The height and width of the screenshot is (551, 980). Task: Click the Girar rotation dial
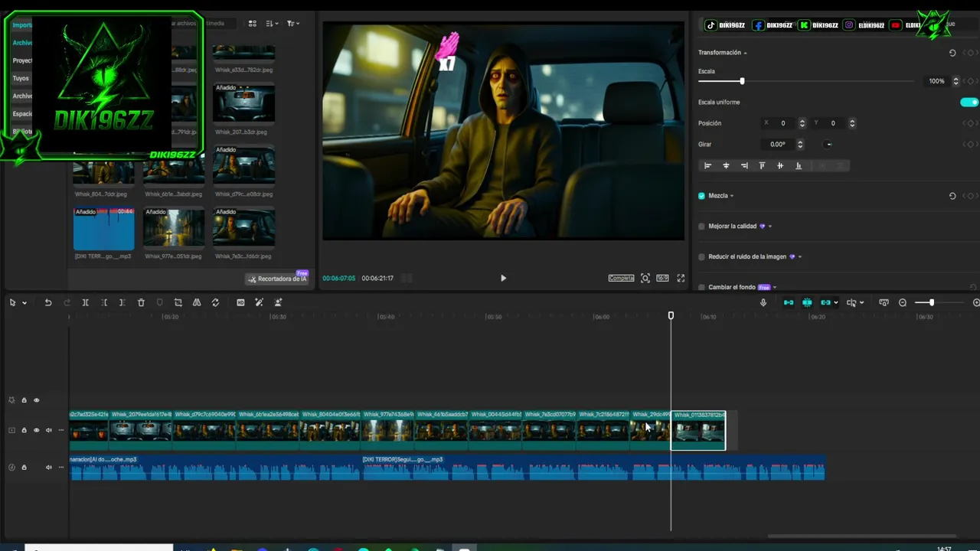pyautogui.click(x=828, y=144)
